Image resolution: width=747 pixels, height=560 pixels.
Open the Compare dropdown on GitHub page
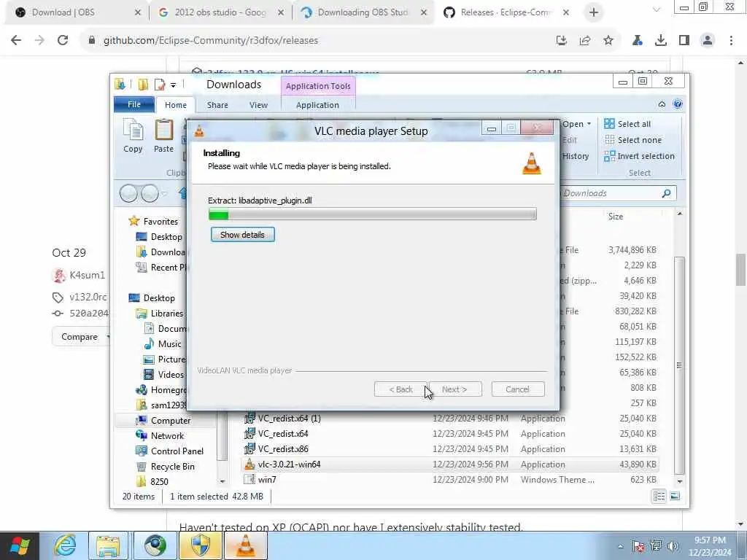(x=82, y=337)
